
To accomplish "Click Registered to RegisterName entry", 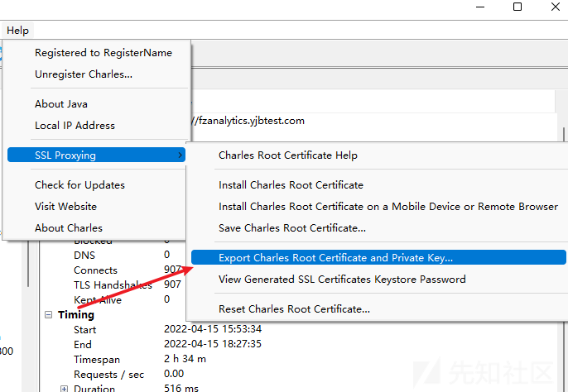I will pyautogui.click(x=103, y=53).
